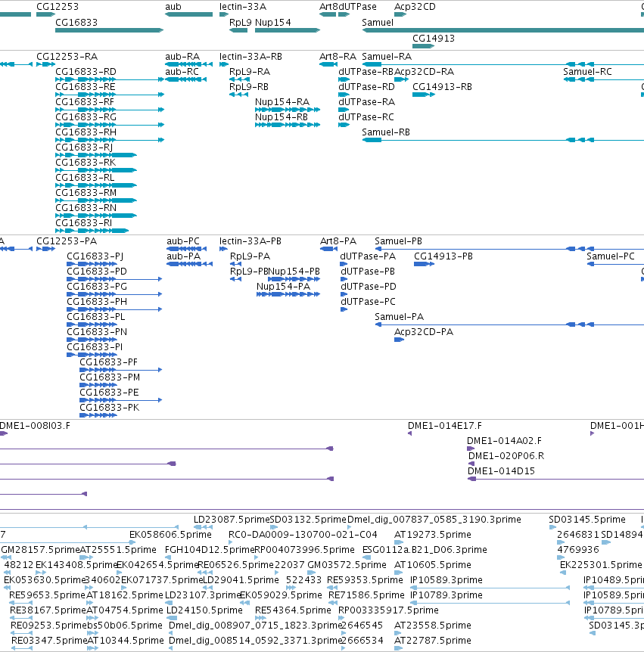This screenshot has height=652, width=644.
Task: Click the Samuel gene's long teal bar
Action: point(503,30)
